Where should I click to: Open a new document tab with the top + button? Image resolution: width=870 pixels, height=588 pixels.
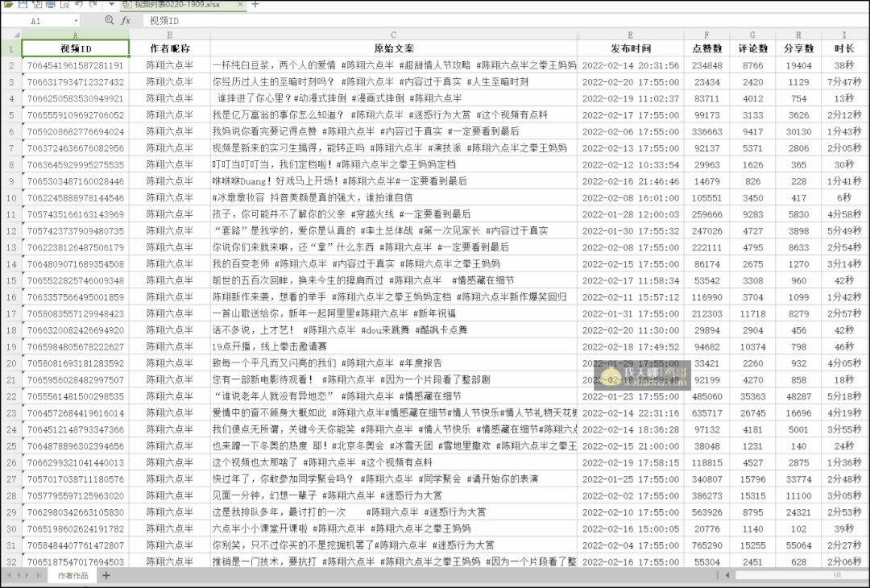point(256,3)
